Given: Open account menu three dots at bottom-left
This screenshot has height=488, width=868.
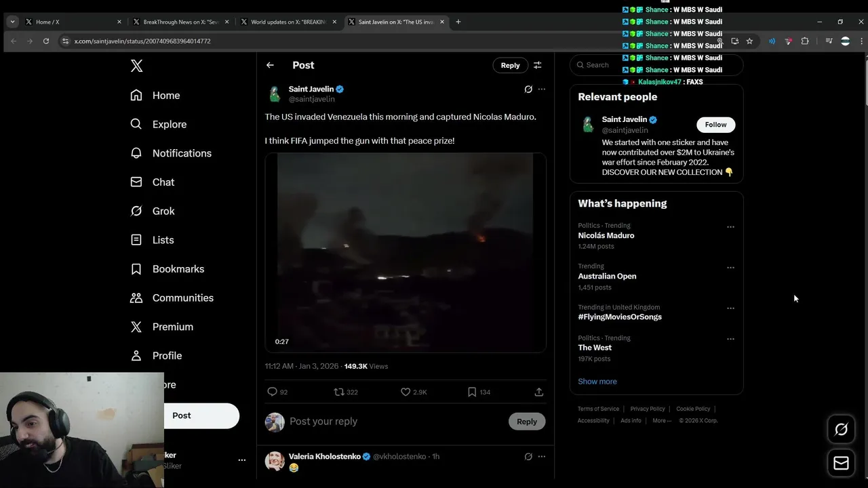Looking at the screenshot, I should (241, 460).
